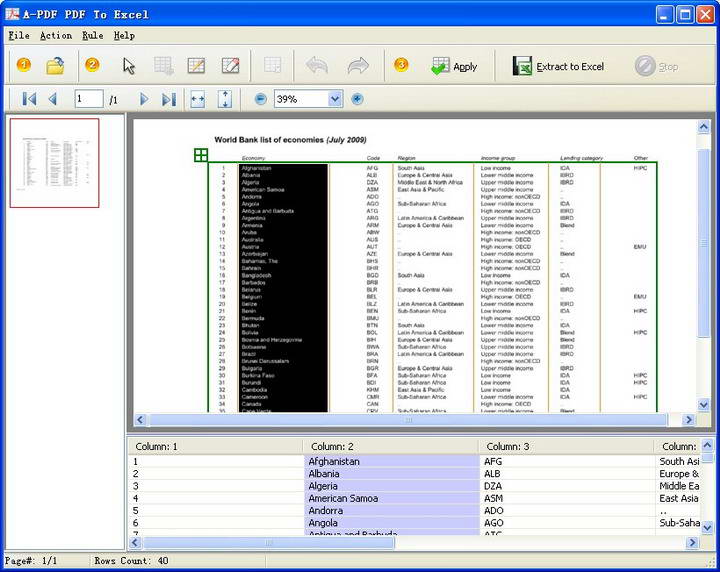The image size is (720, 572).
Task: Click the orange step 2 badge
Action: (x=92, y=65)
